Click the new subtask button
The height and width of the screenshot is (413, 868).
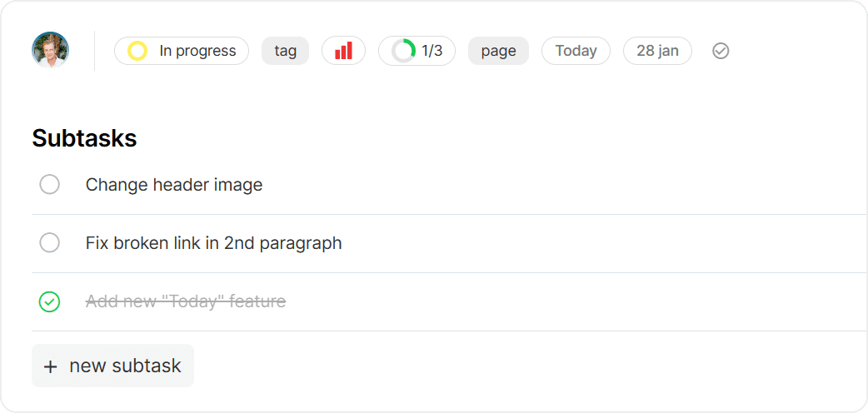(x=113, y=366)
